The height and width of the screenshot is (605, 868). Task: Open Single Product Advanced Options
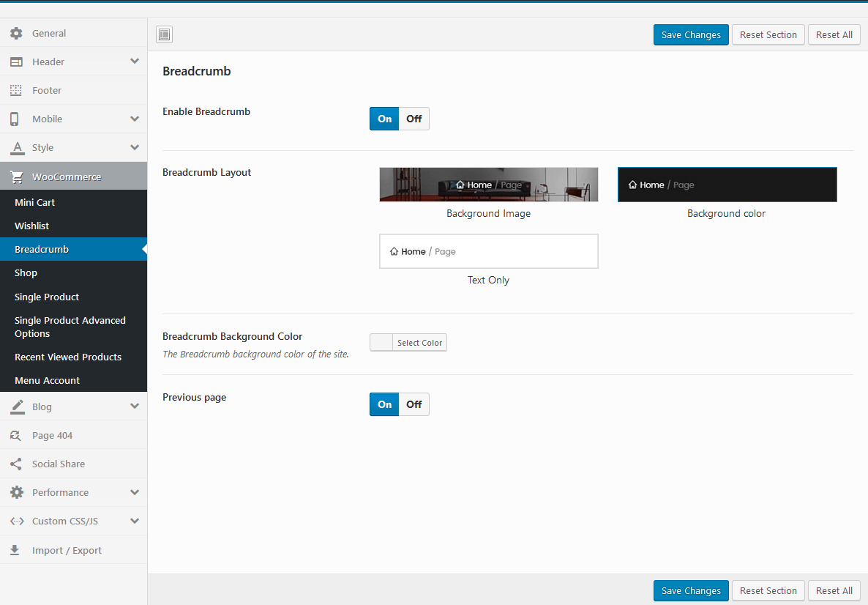tap(74, 327)
